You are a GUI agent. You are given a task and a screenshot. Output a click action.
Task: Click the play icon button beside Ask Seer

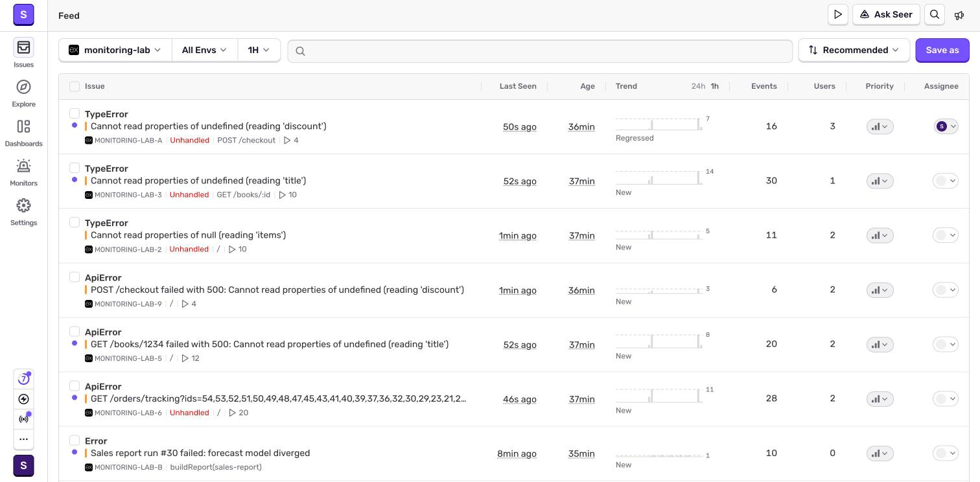pyautogui.click(x=838, y=14)
